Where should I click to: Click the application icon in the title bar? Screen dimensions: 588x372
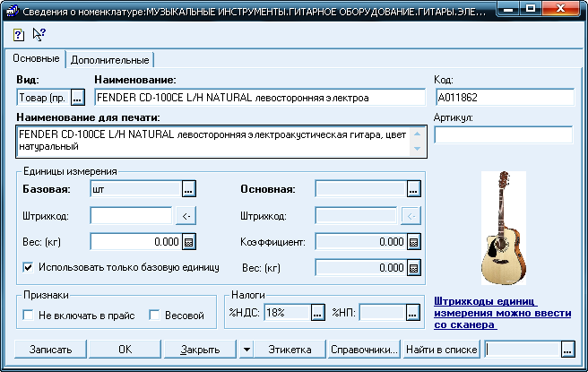[x=12, y=11]
